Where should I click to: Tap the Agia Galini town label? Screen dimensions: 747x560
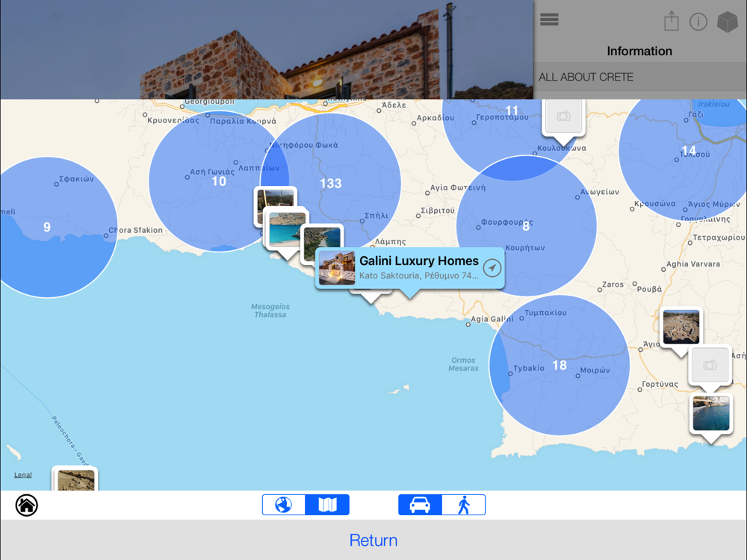tap(492, 319)
